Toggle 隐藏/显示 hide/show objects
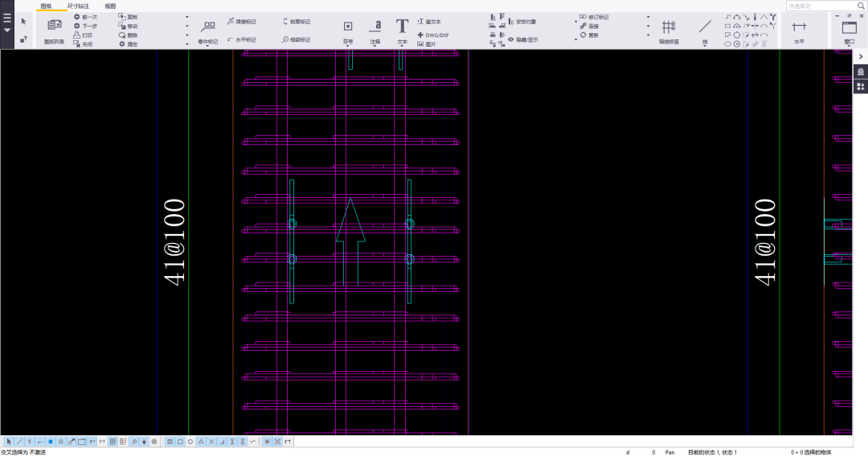Viewport: 868px width, 457px height. coord(522,39)
